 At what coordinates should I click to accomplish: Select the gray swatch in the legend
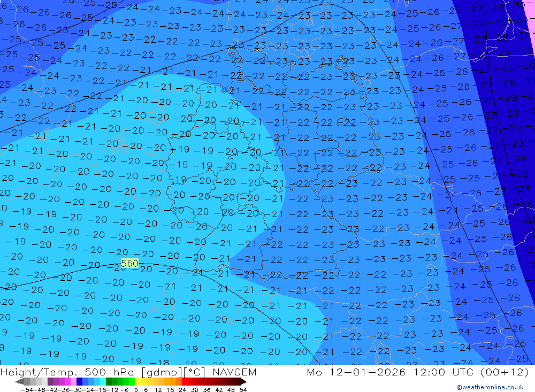[33, 382]
